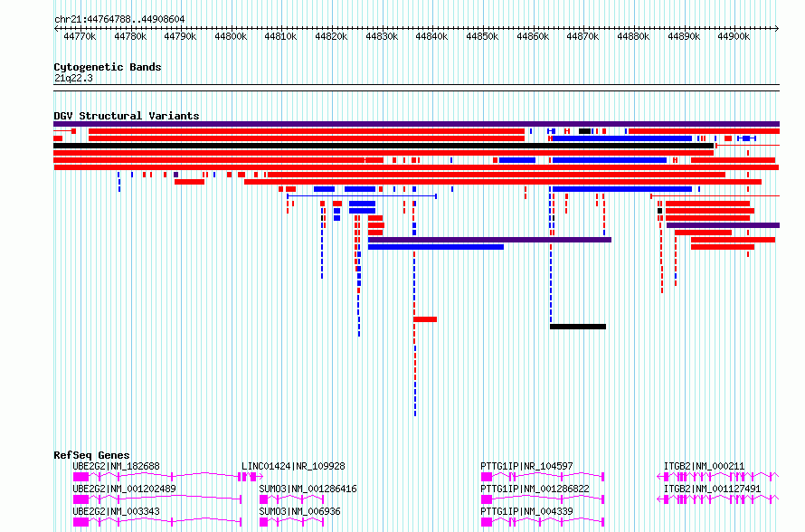Select the 44880k ruler position

(633, 36)
